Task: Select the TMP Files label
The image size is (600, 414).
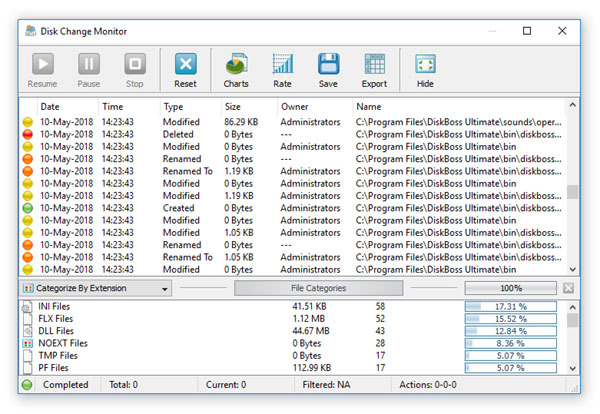Action: 58,355
